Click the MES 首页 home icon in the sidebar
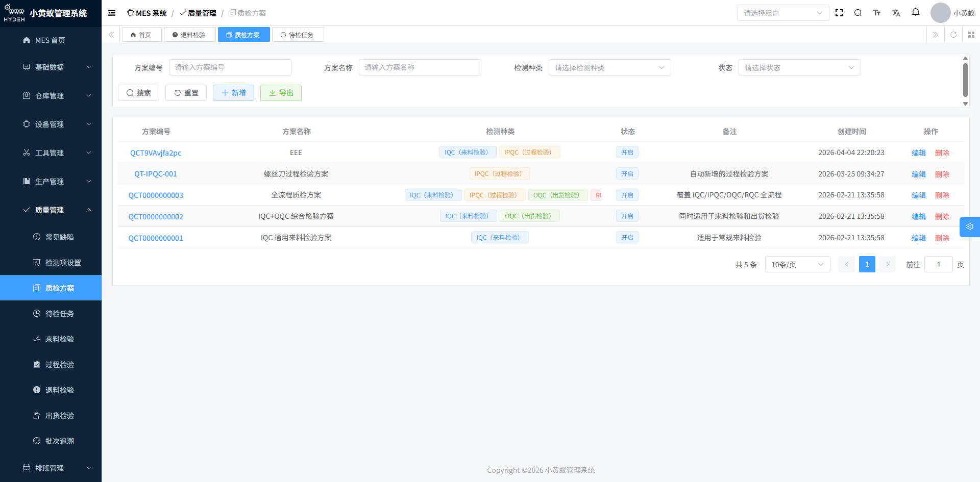Screen dimensions: 980x482 27,40
